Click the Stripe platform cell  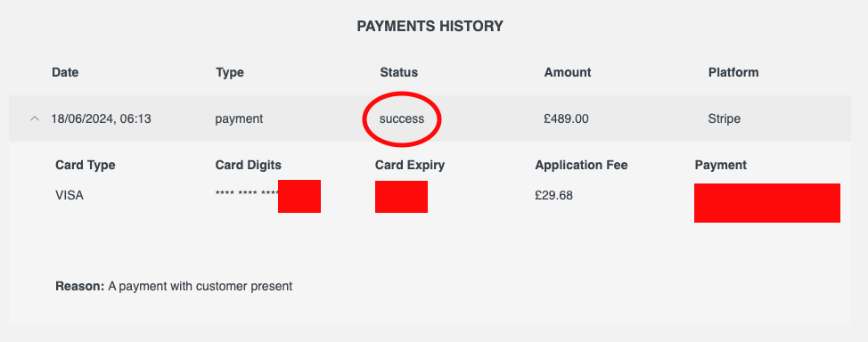[x=724, y=118]
